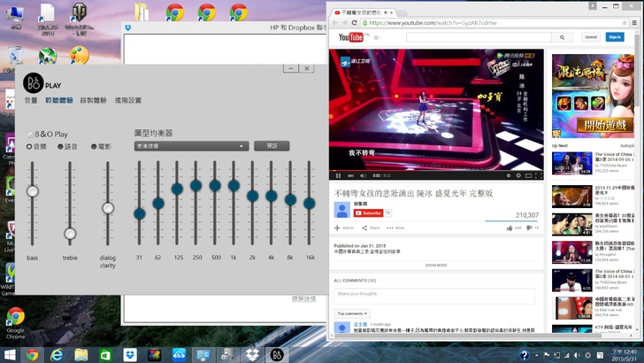Go back in Chrome browser
The width and height of the screenshot is (644, 363).
[334, 23]
